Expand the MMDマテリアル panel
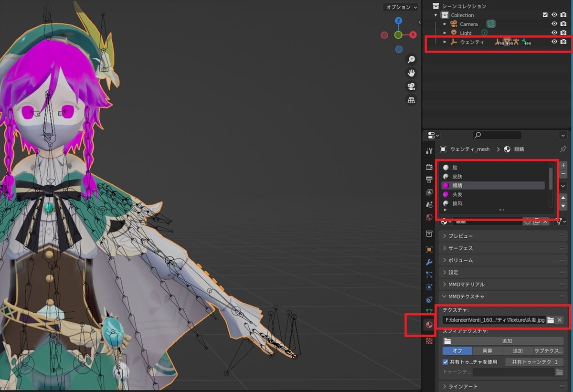 click(x=503, y=284)
